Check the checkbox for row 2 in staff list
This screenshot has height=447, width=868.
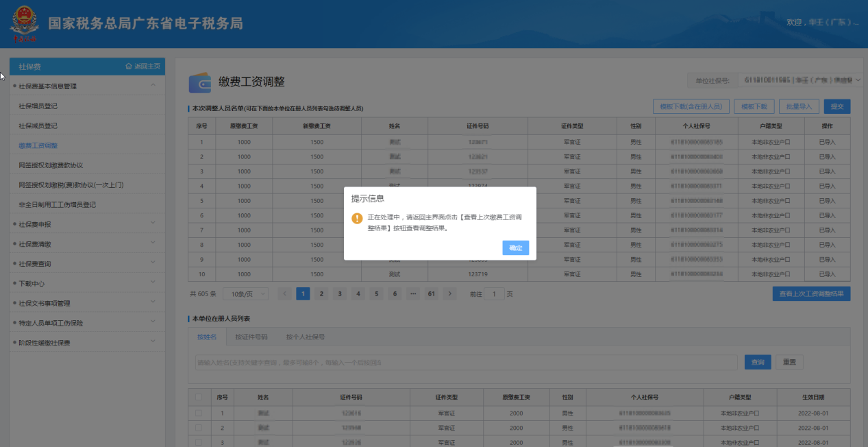click(x=199, y=428)
